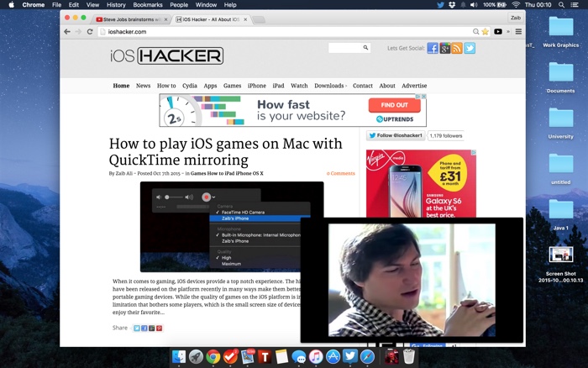Open Chrome's hamburger menu

(x=518, y=32)
